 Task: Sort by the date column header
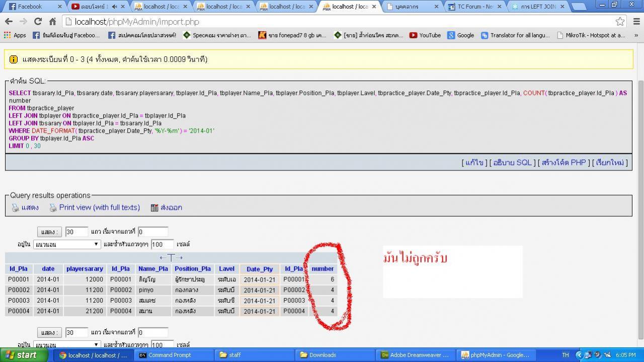[x=48, y=269]
